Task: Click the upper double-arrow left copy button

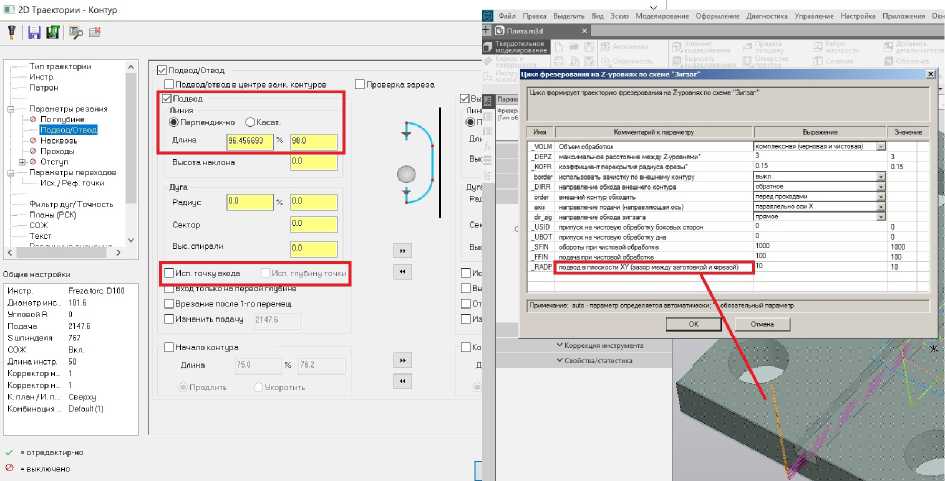Action: [x=402, y=271]
